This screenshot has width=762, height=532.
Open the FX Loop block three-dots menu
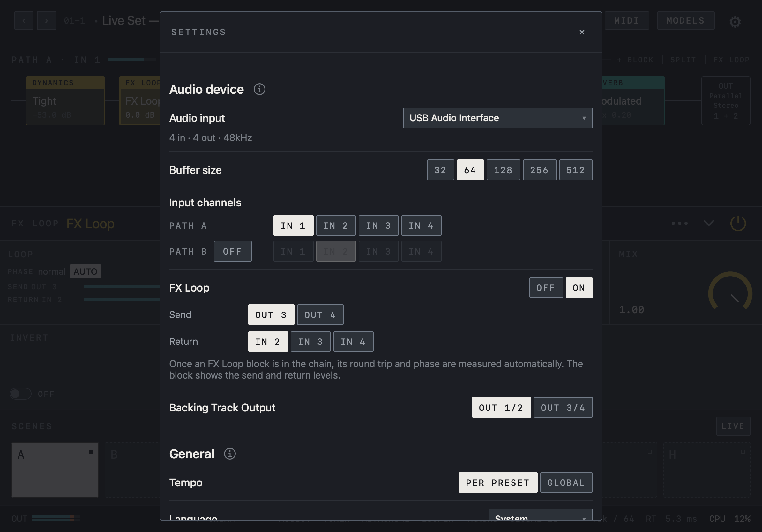click(x=680, y=223)
